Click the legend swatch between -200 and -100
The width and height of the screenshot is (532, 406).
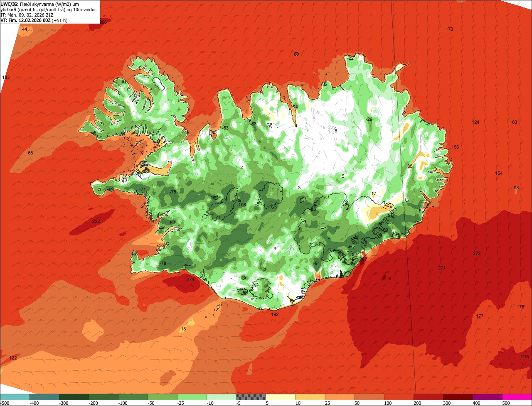[x=103, y=397]
